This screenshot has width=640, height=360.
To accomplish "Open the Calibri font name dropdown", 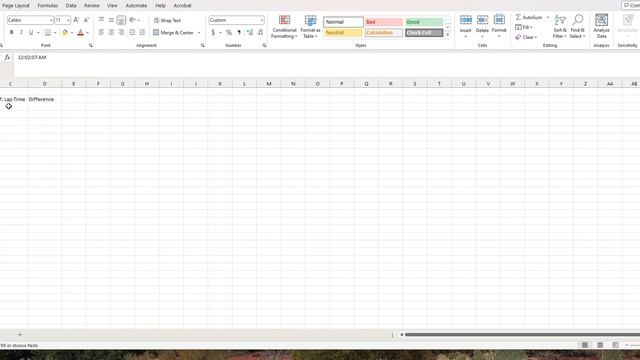I will [x=51, y=20].
